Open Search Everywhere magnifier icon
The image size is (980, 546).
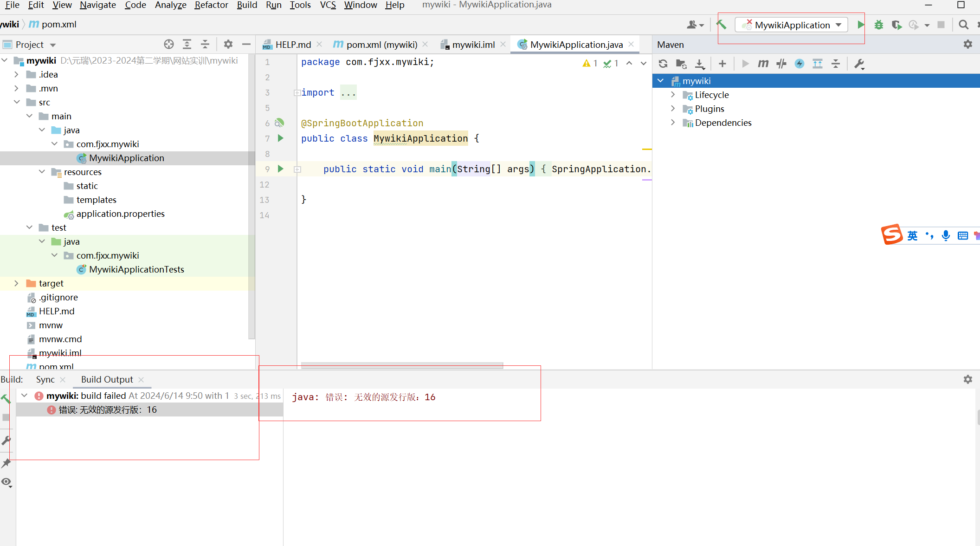coord(963,25)
